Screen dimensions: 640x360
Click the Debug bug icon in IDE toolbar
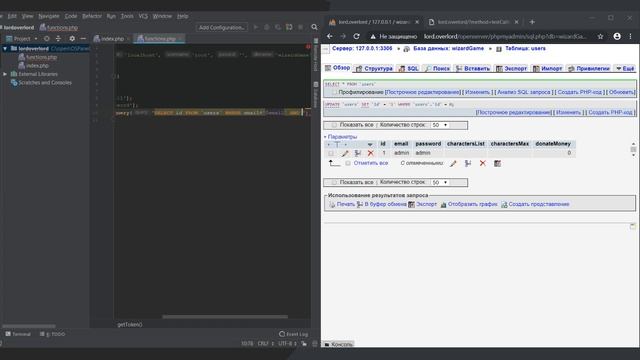pos(267,27)
